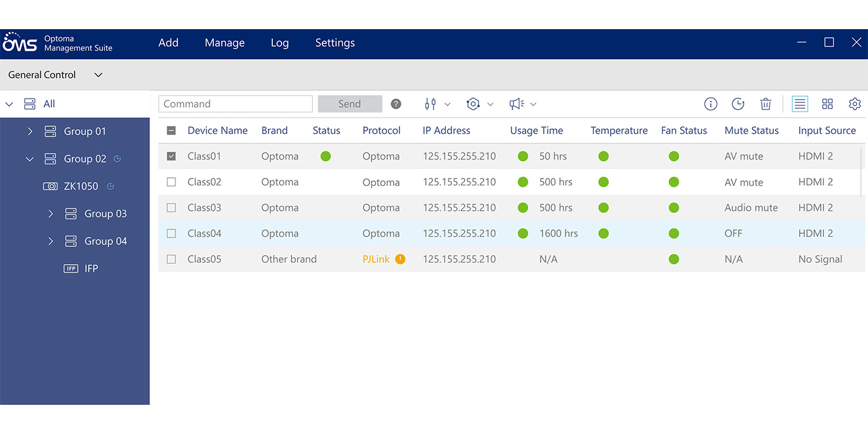The height and width of the screenshot is (434, 868).
Task: Click the PJLink protocol link
Action: 376,259
